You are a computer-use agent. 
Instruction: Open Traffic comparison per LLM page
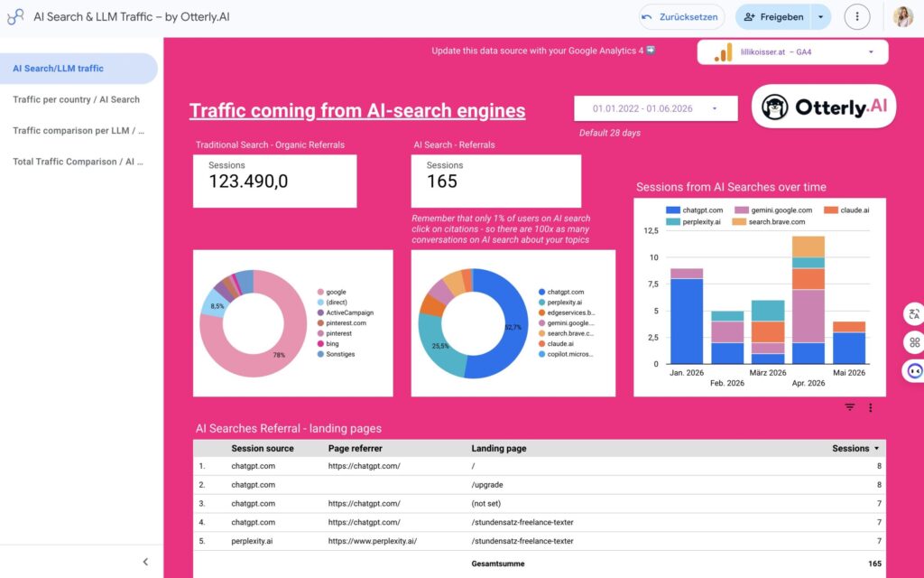pyautogui.click(x=79, y=130)
